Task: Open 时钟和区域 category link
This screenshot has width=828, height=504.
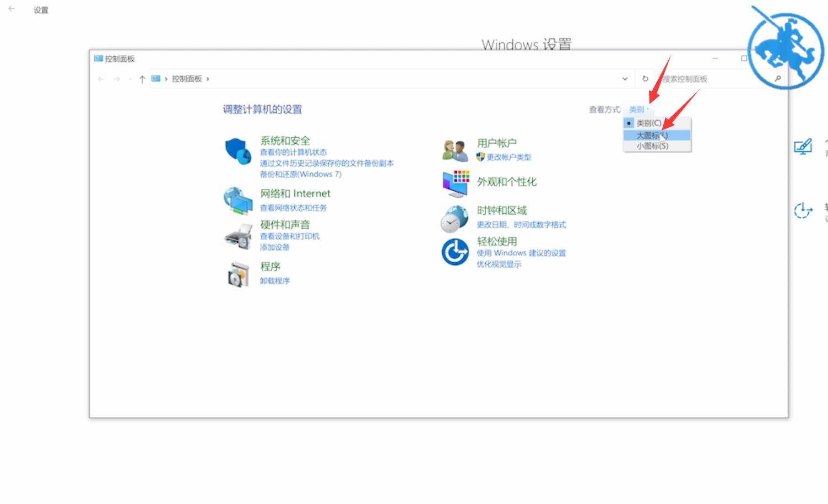Action: click(502, 210)
